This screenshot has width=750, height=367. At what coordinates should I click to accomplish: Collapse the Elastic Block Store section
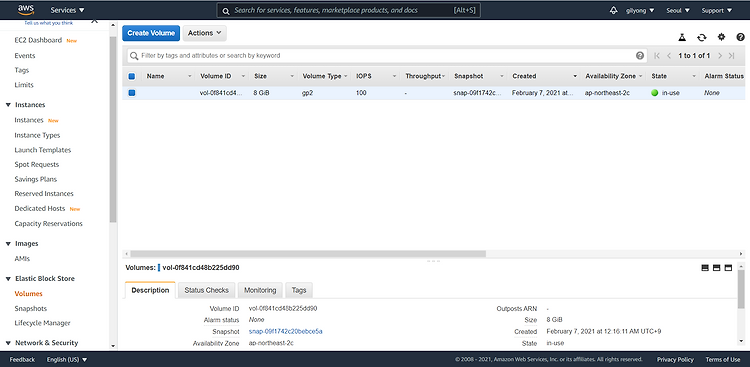8,278
